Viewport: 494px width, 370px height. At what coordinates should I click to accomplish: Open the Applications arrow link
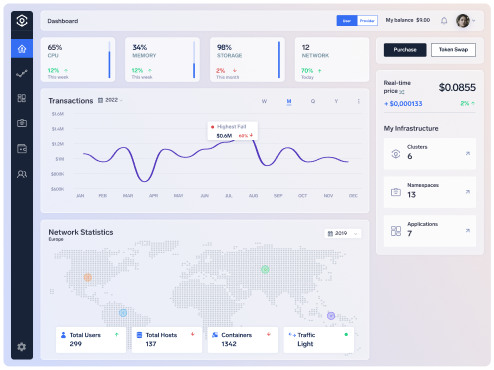coord(468,231)
